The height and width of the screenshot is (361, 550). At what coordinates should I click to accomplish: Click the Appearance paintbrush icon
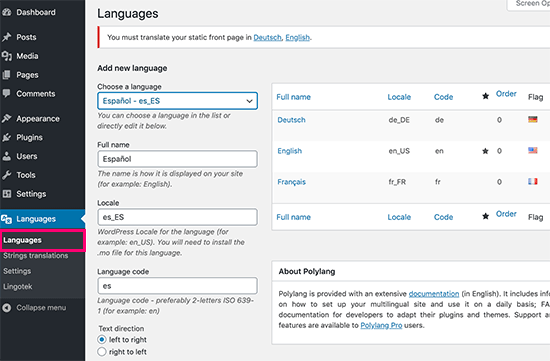point(6,119)
